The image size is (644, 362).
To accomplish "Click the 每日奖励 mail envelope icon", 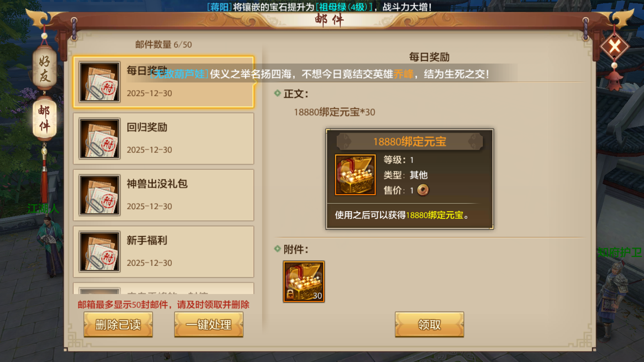I will coord(99,82).
